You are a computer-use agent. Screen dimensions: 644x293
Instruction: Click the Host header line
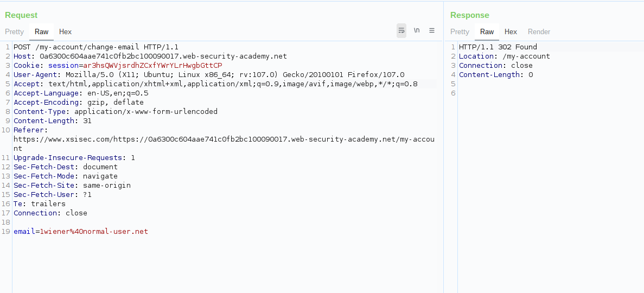click(x=150, y=56)
